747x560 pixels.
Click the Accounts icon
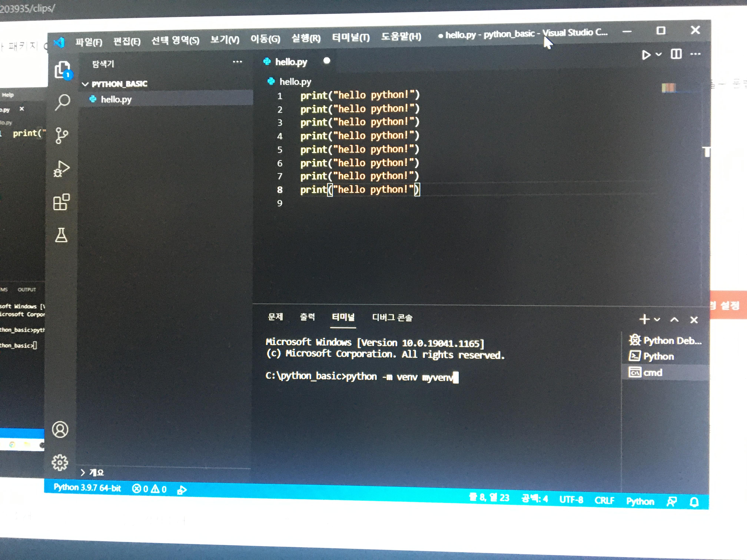(60, 429)
